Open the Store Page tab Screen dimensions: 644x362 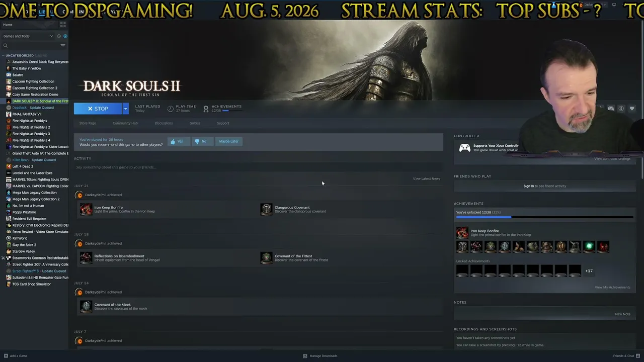(x=88, y=123)
